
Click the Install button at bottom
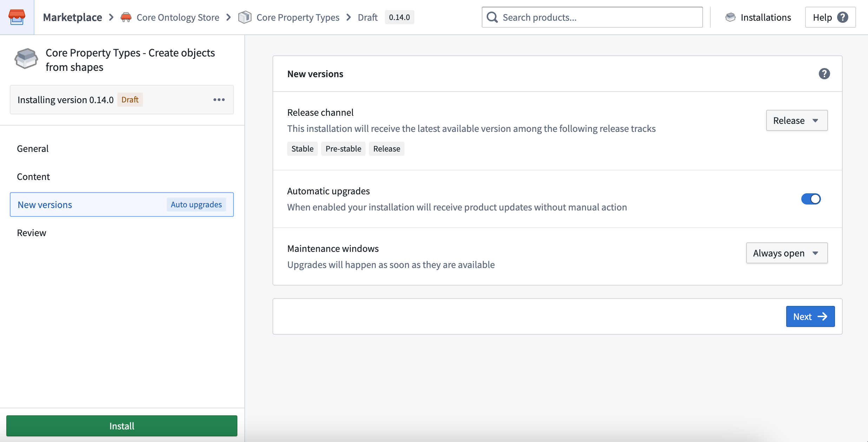tap(122, 426)
